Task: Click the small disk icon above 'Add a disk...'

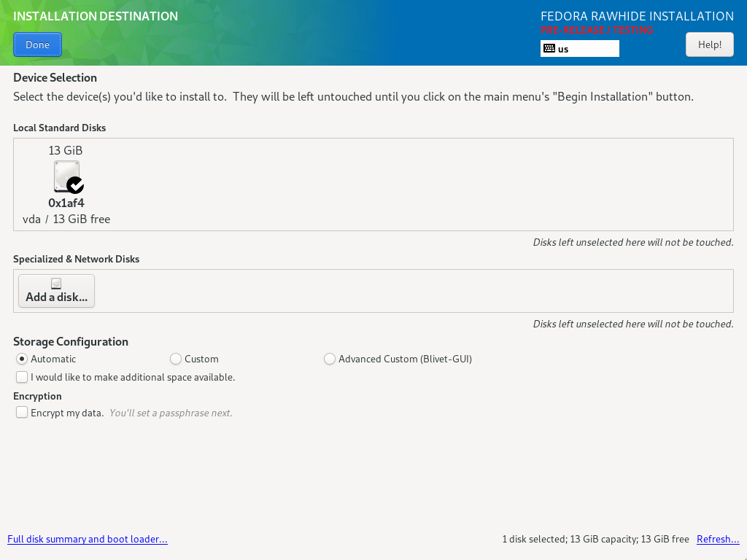Action: click(x=56, y=284)
